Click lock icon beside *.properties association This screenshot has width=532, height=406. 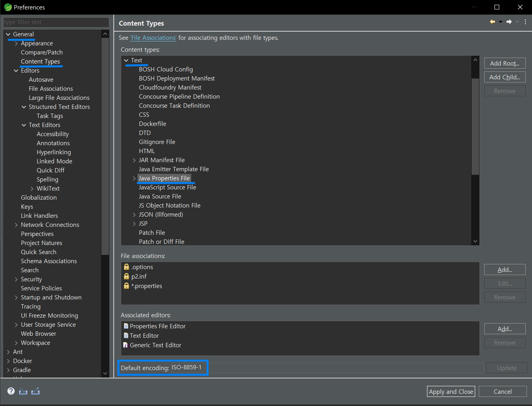(126, 286)
